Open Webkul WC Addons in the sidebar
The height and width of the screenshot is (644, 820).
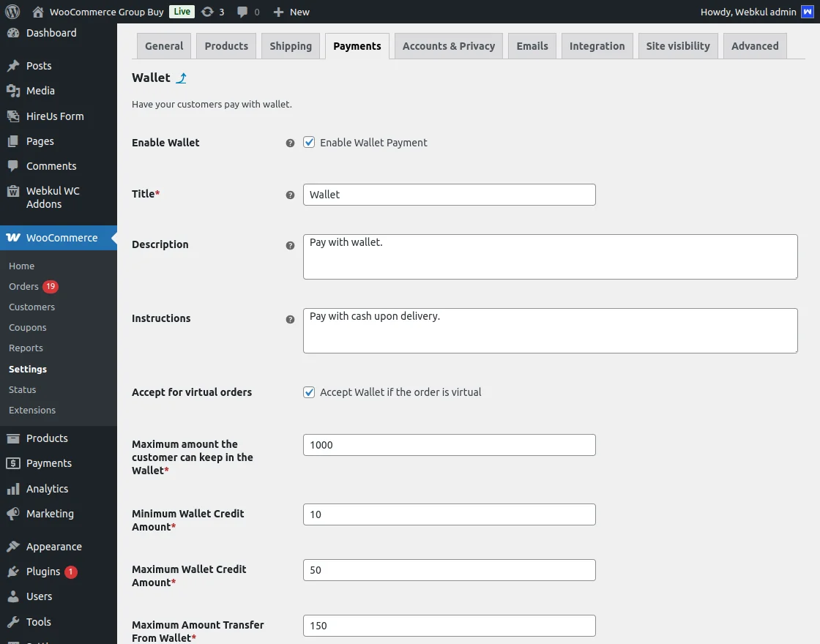pos(54,197)
